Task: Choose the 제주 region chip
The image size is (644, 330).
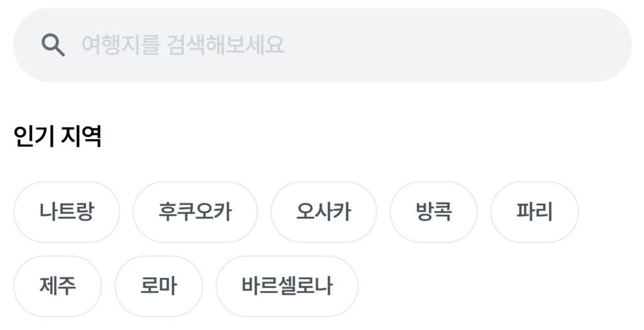Action: pos(57,286)
